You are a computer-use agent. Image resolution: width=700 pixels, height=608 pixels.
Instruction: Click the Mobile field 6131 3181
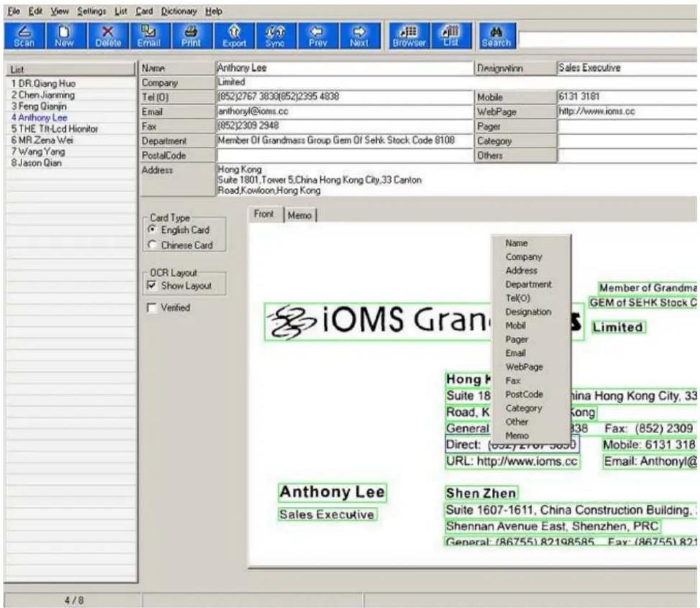[x=627, y=97]
